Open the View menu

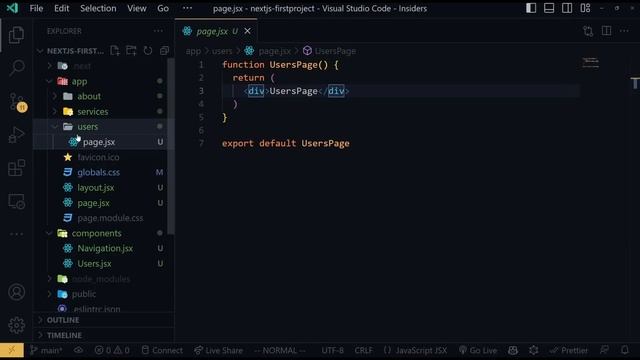pyautogui.click(x=137, y=8)
